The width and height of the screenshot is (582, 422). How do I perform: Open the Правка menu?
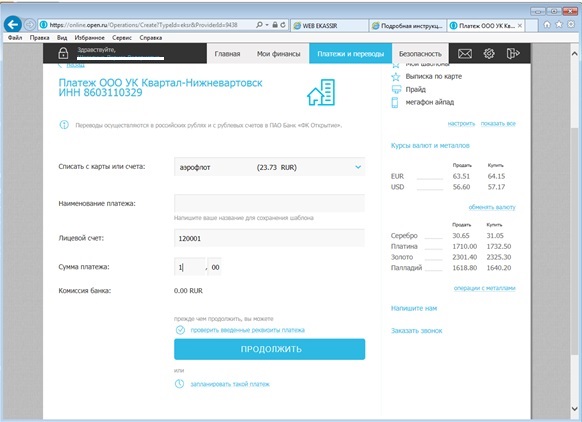tap(39, 37)
